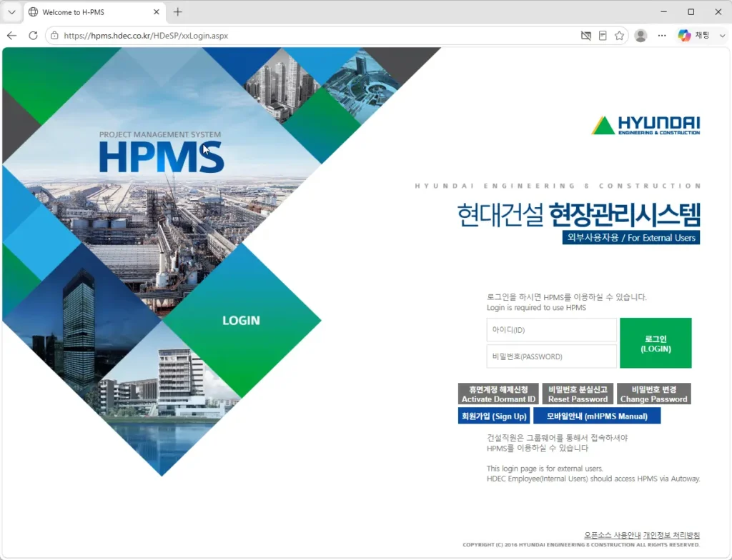Minimize the browser window
The height and width of the screenshot is (560, 732).
pyautogui.click(x=664, y=11)
